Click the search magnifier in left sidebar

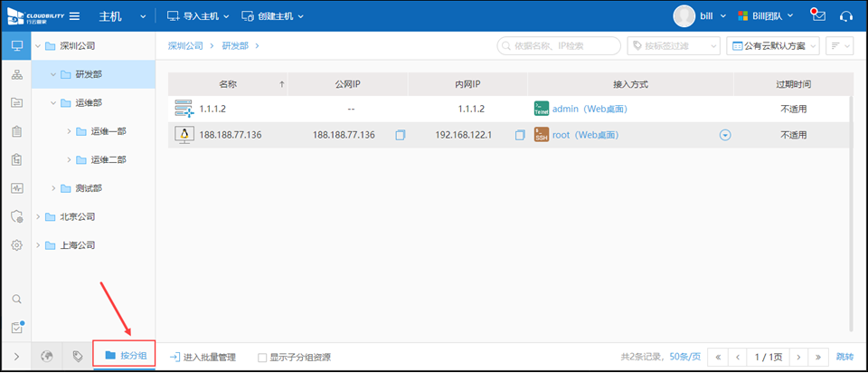click(x=16, y=299)
